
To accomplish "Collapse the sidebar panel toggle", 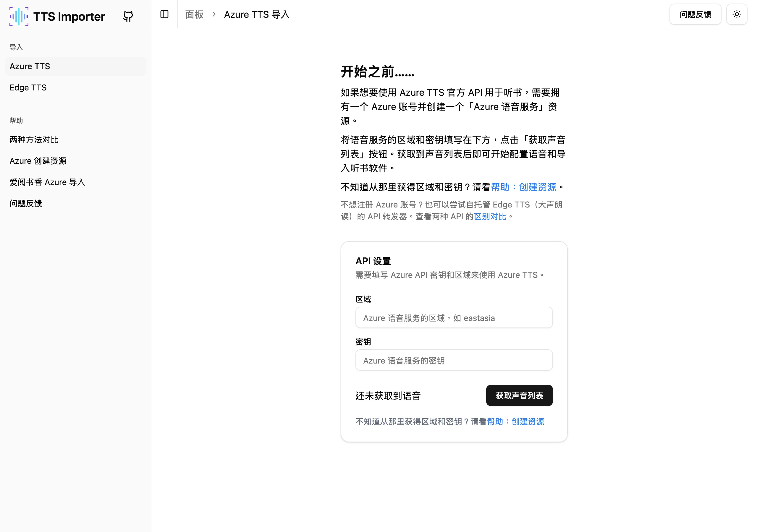I will click(x=164, y=14).
